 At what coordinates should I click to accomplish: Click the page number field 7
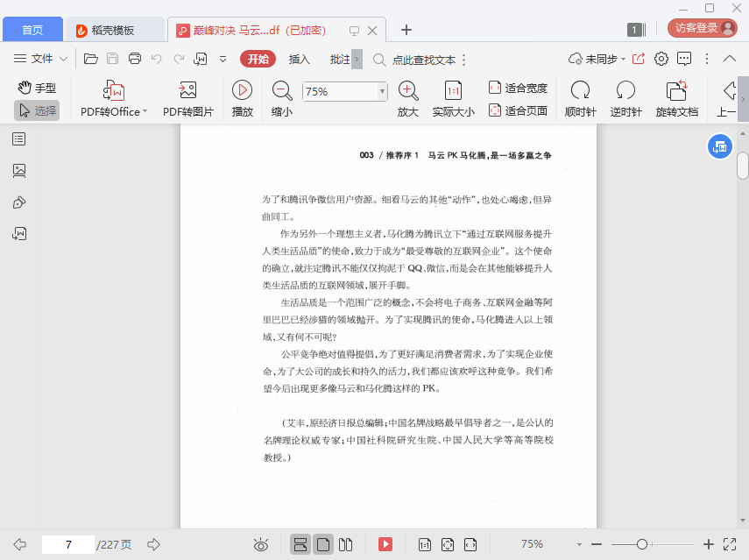pos(68,545)
